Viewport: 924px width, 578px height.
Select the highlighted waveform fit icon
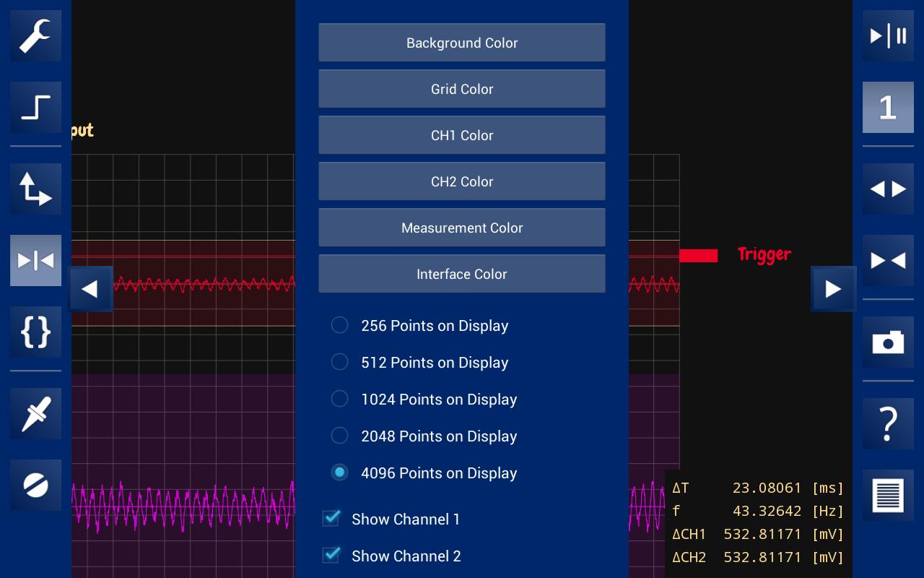point(35,260)
